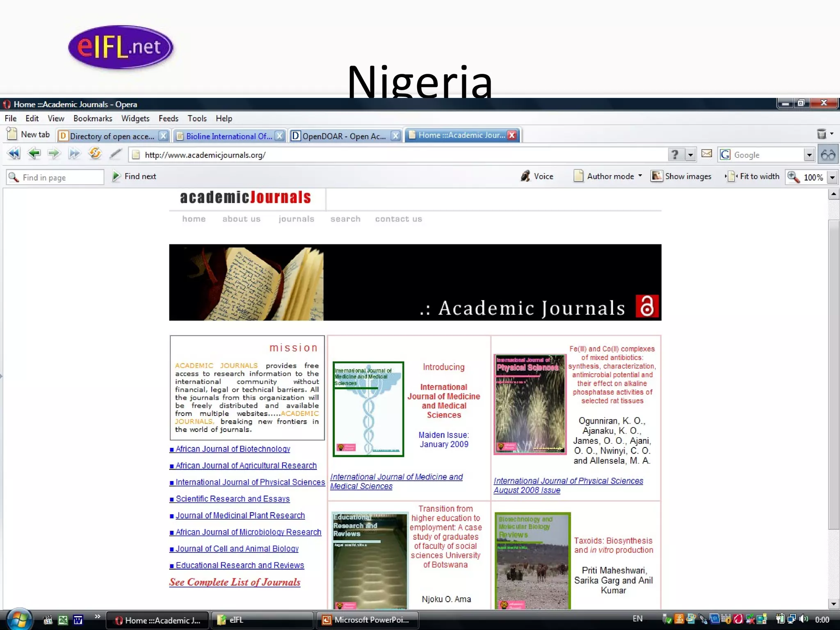This screenshot has width=840, height=630.
Task: Open African Journal of Biotechnology link
Action: coord(233,449)
